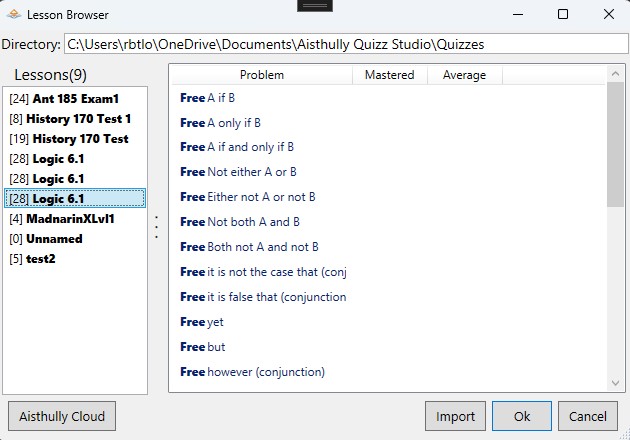The width and height of the screenshot is (630, 440).
Task: Click the Lesson Browser app icon in title bar
Action: click(x=13, y=15)
